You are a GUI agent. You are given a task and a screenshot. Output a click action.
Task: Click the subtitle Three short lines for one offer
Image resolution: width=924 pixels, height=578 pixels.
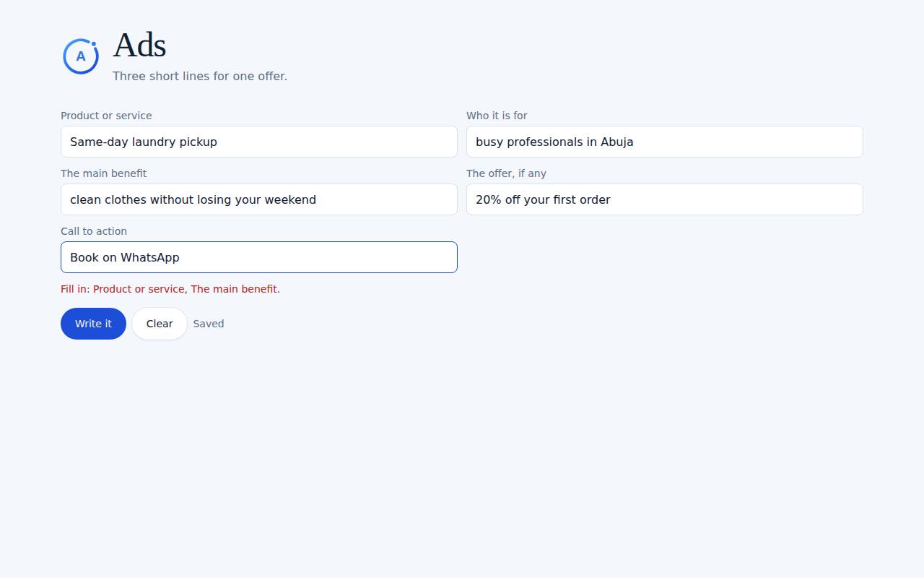tap(200, 76)
